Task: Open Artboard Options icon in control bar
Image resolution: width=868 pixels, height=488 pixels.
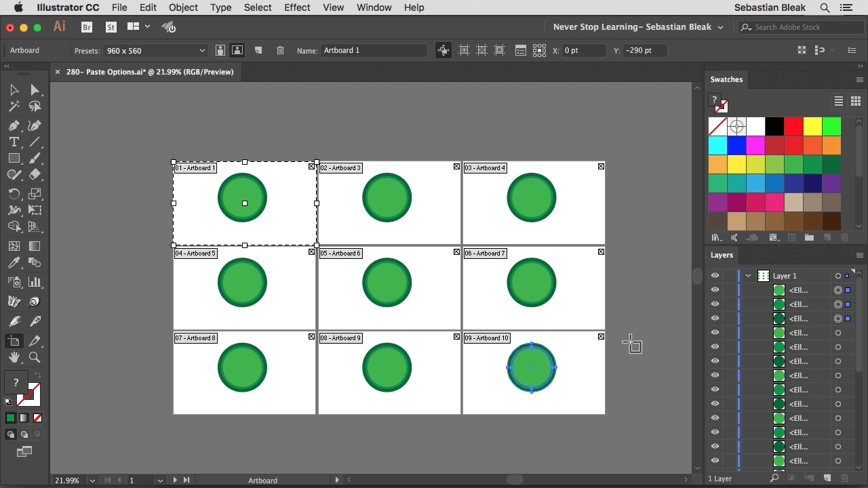Action: pos(520,50)
